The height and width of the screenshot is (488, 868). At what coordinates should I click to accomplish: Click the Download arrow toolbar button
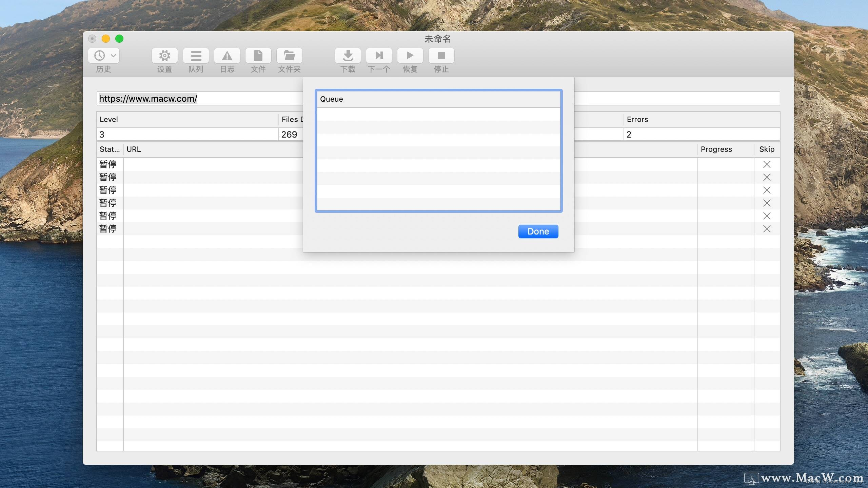(348, 56)
